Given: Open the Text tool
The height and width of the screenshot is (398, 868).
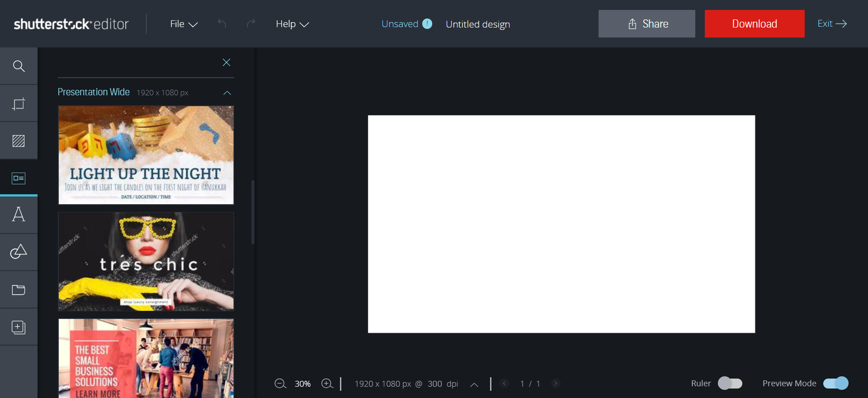Looking at the screenshot, I should [x=19, y=215].
